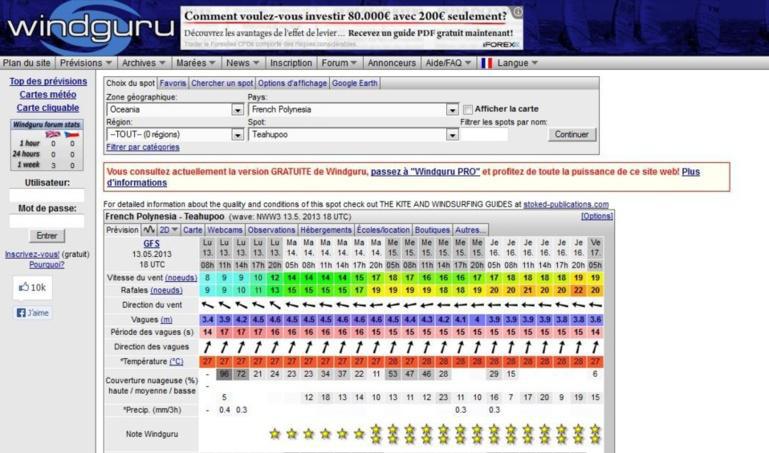Click the Facebook J'aime button
This screenshot has height=453, width=769.
pyautogui.click(x=32, y=313)
